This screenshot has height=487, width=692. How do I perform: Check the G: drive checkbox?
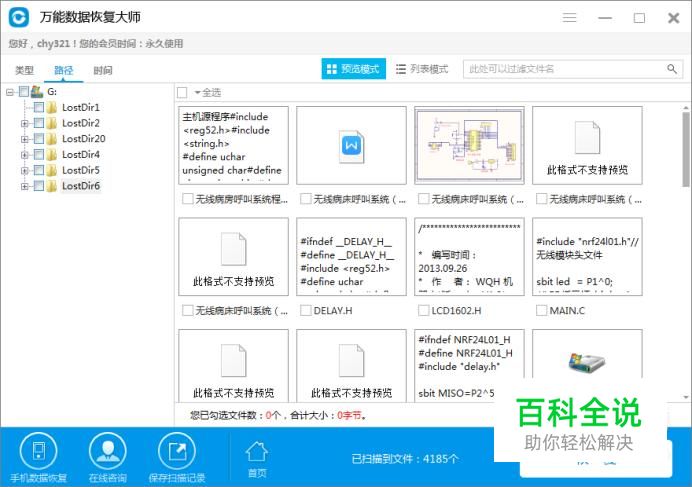[x=24, y=91]
